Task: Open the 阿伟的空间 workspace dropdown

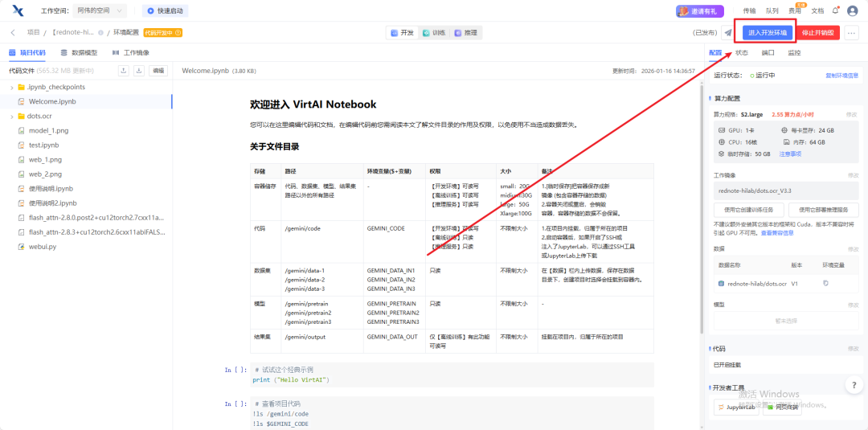Action: (x=100, y=10)
